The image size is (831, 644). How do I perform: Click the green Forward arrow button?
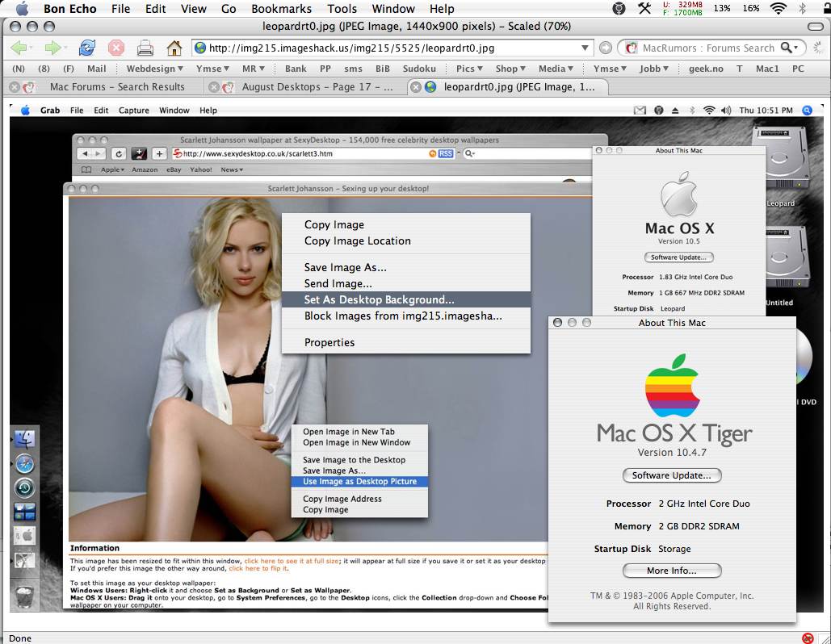[x=52, y=48]
